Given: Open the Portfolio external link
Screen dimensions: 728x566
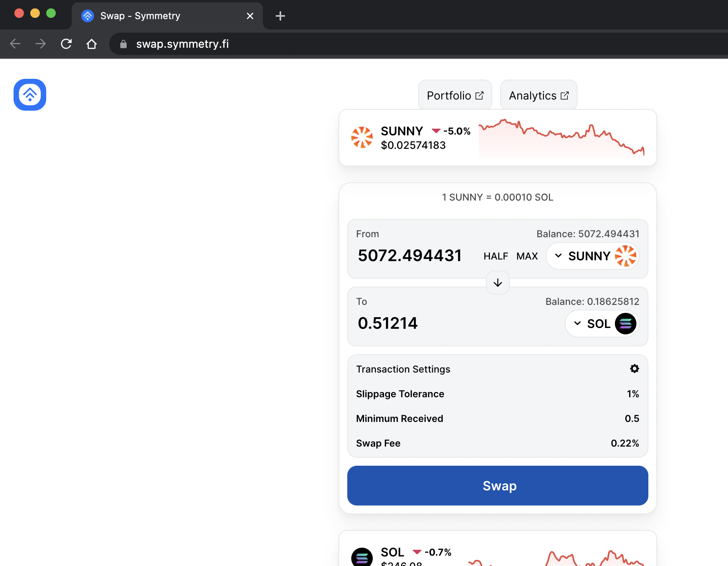Looking at the screenshot, I should click(x=455, y=96).
